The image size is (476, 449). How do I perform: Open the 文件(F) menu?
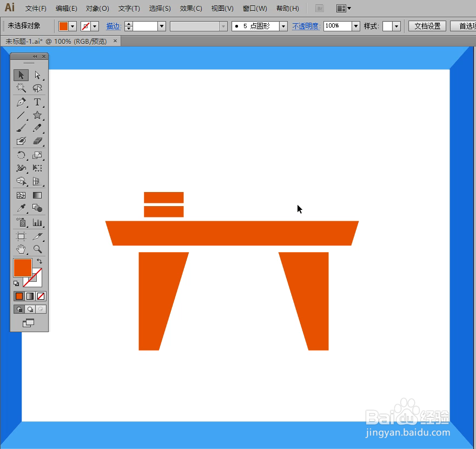(36, 9)
